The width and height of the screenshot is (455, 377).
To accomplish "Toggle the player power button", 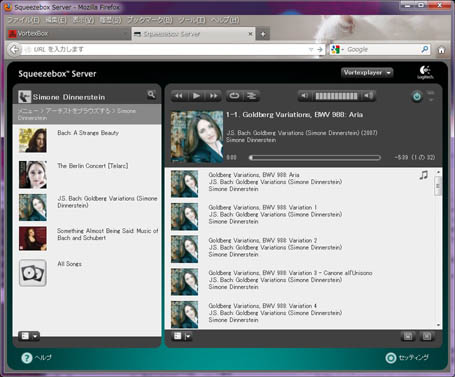I will coord(417,97).
